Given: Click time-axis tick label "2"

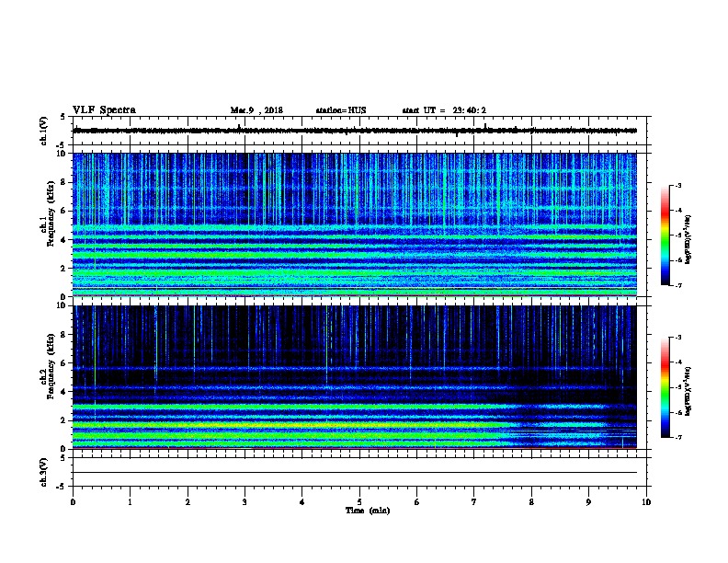Looking at the screenshot, I should point(188,502).
